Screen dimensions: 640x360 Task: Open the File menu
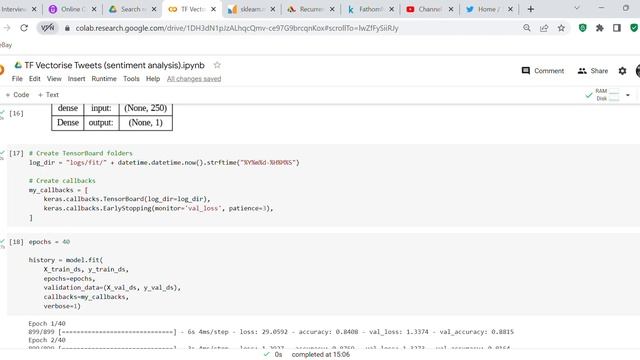coord(17,79)
